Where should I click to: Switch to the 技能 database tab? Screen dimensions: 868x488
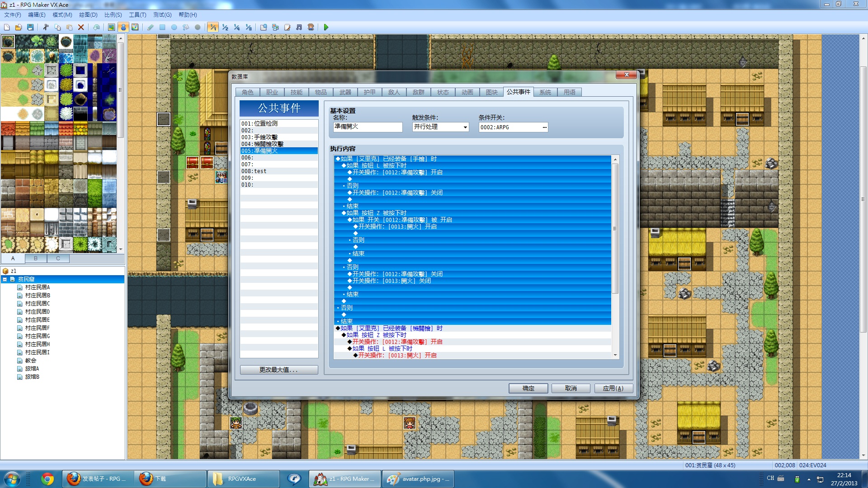(x=297, y=92)
